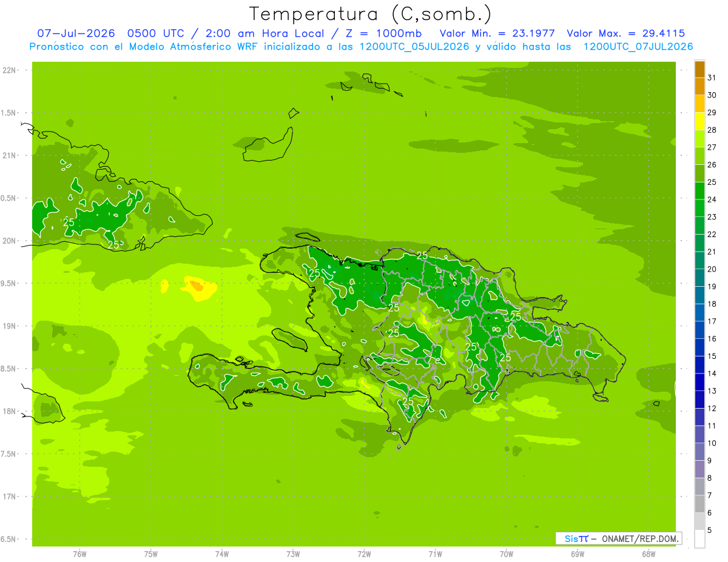
Task: Click the "Valor Max. = 29.4115" value
Action: 625,33
